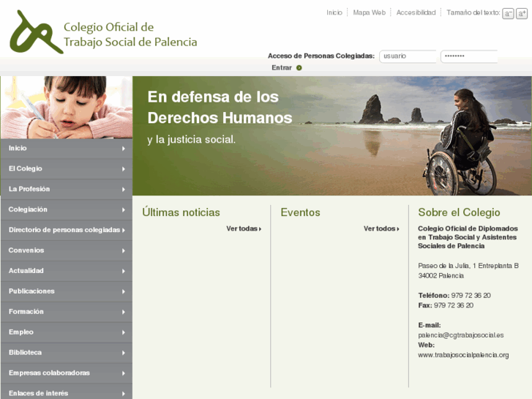Click the arrow on the Actualidad row
This screenshot has height=399, width=532.
[x=124, y=271]
